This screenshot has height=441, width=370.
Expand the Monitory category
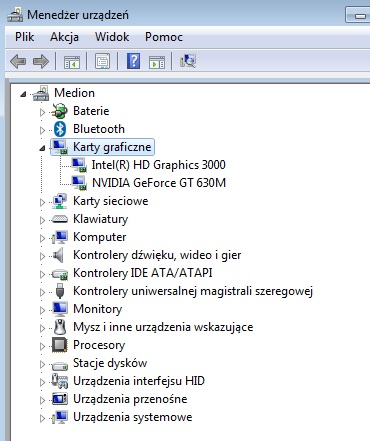(42, 310)
